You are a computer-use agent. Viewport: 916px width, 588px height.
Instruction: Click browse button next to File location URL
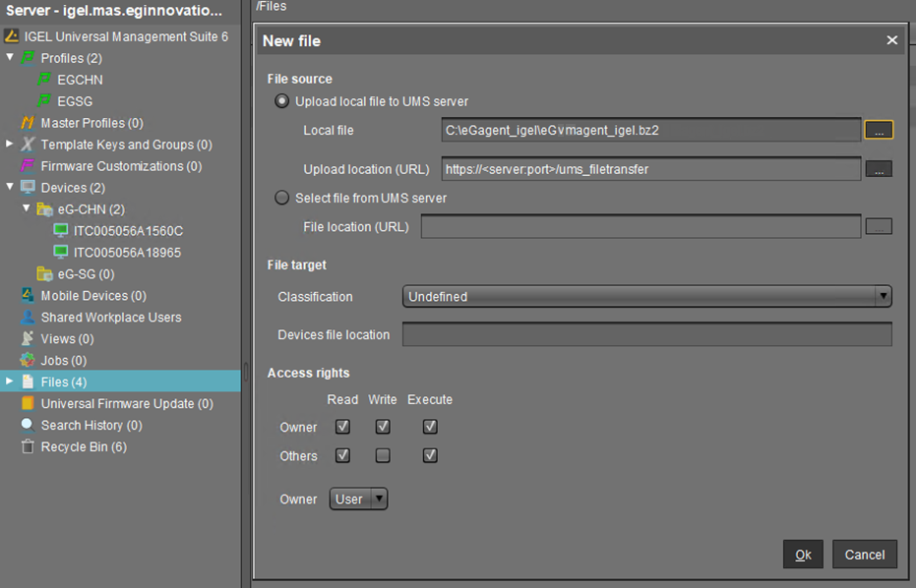pyautogui.click(x=879, y=226)
